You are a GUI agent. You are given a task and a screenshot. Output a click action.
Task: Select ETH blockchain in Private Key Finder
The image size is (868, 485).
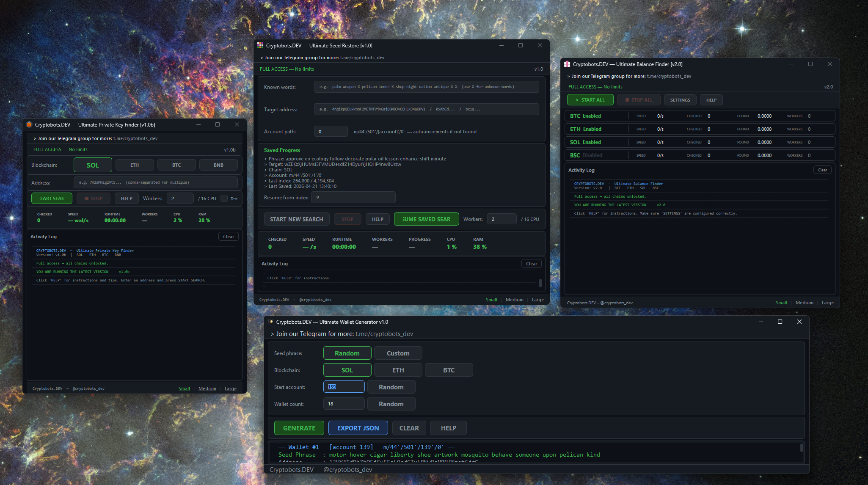click(x=134, y=165)
